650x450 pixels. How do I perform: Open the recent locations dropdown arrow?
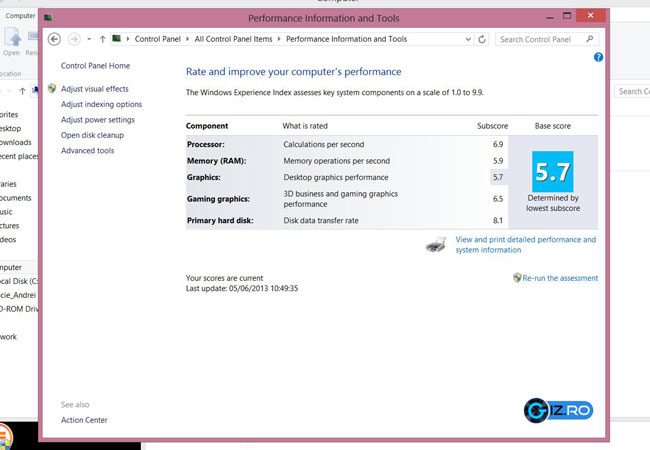pyautogui.click(x=89, y=39)
